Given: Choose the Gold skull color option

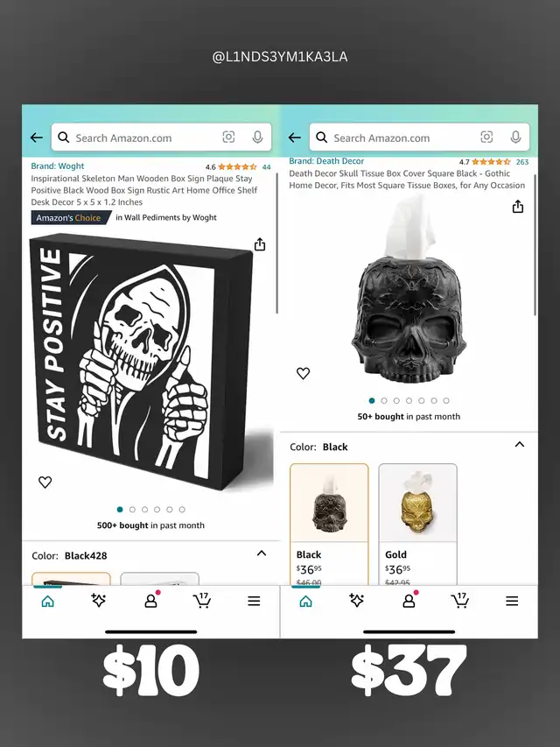Looking at the screenshot, I should [417, 524].
